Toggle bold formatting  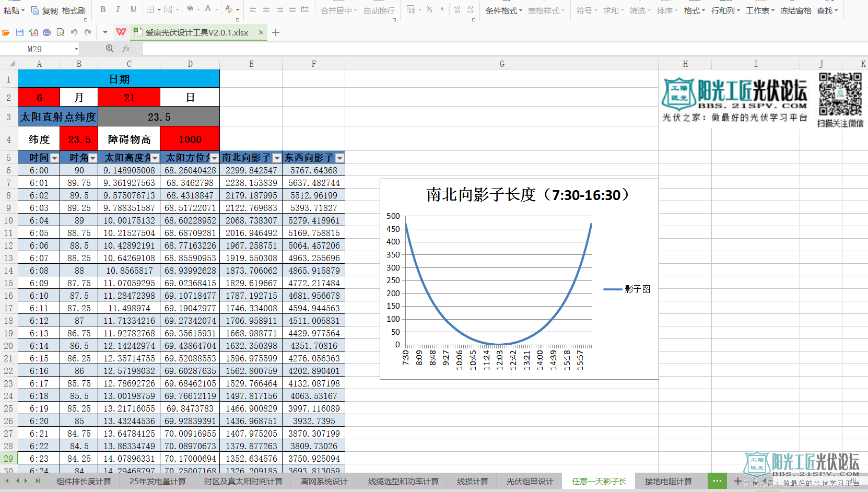(x=103, y=9)
